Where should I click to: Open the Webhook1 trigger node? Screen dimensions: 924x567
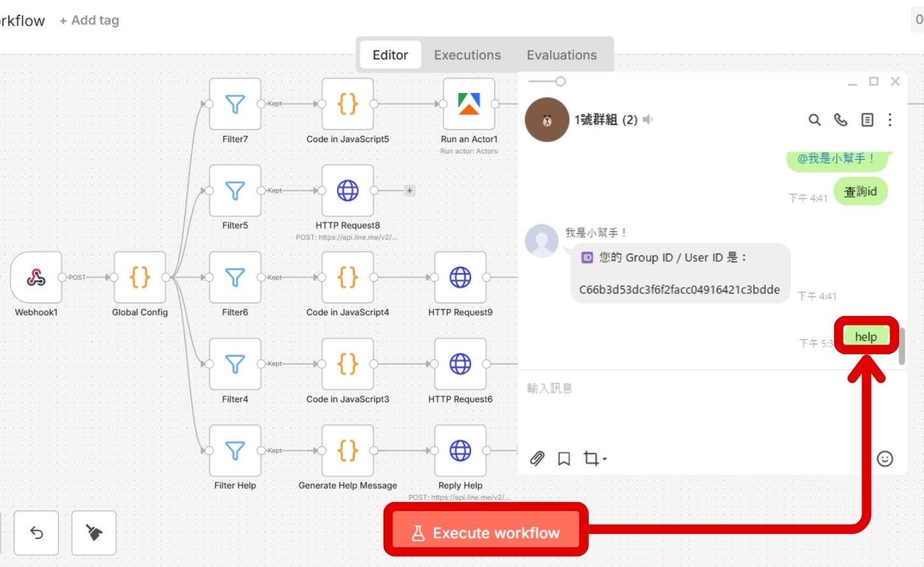(36, 277)
